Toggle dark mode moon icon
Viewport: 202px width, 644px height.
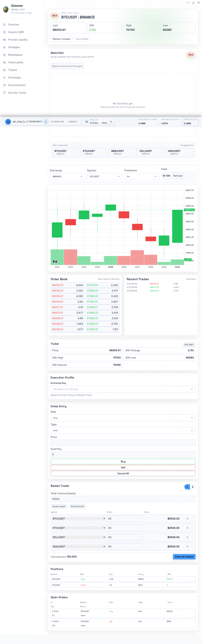pyautogui.click(x=46, y=122)
